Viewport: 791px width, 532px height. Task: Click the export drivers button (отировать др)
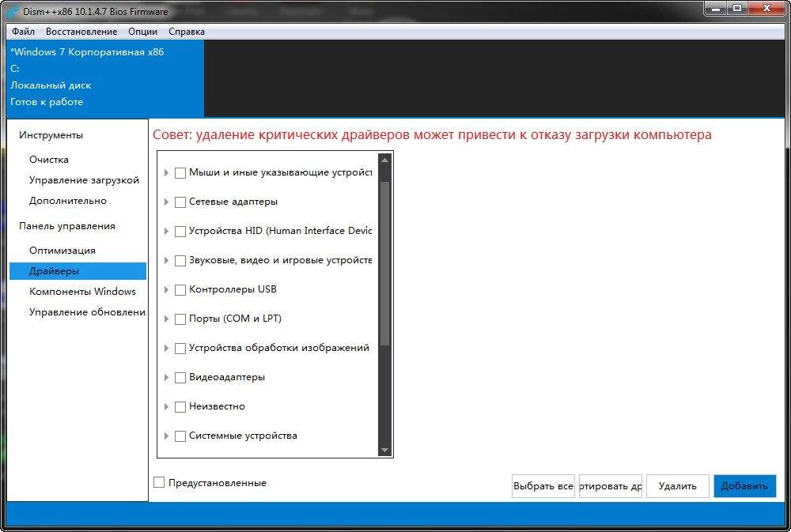pyautogui.click(x=611, y=486)
